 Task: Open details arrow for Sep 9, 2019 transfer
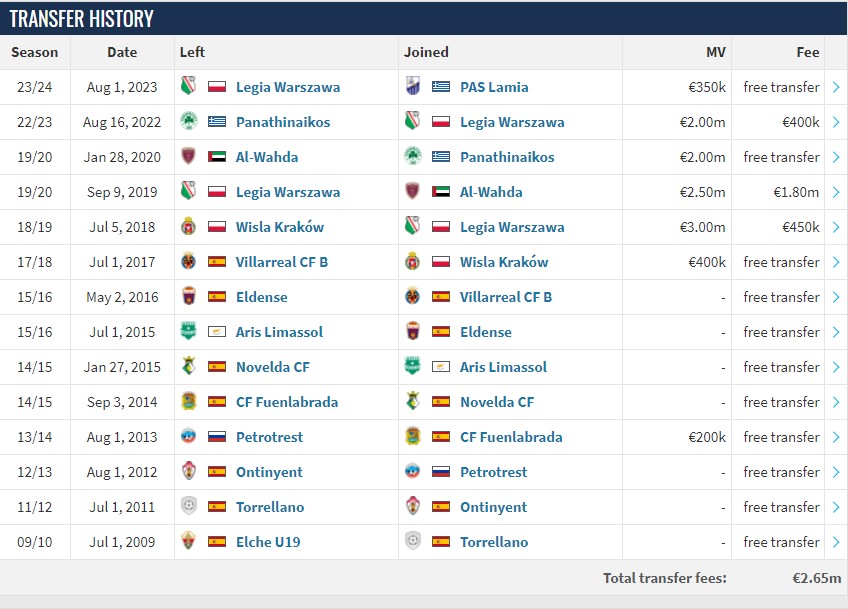[836, 192]
